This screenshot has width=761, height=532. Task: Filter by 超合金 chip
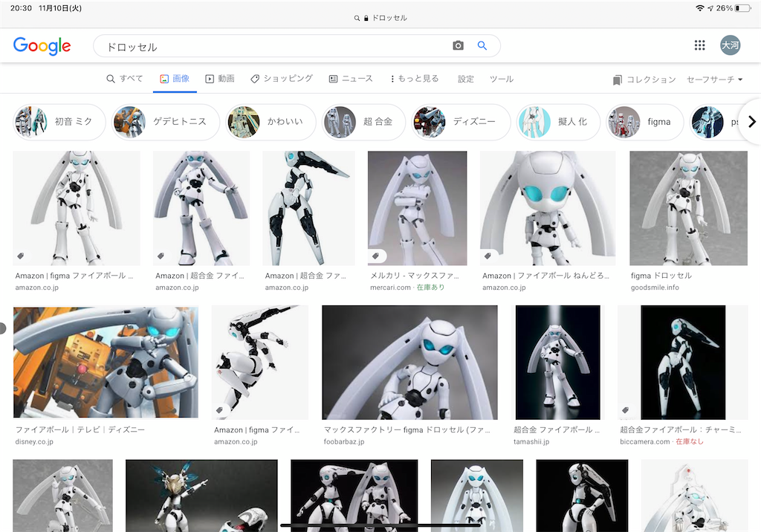click(363, 122)
